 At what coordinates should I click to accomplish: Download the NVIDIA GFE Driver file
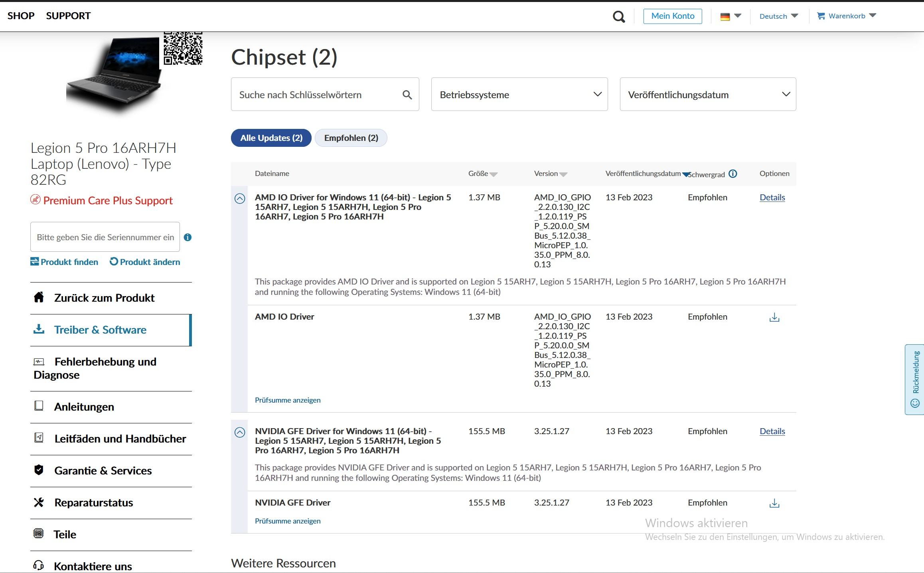click(x=774, y=503)
